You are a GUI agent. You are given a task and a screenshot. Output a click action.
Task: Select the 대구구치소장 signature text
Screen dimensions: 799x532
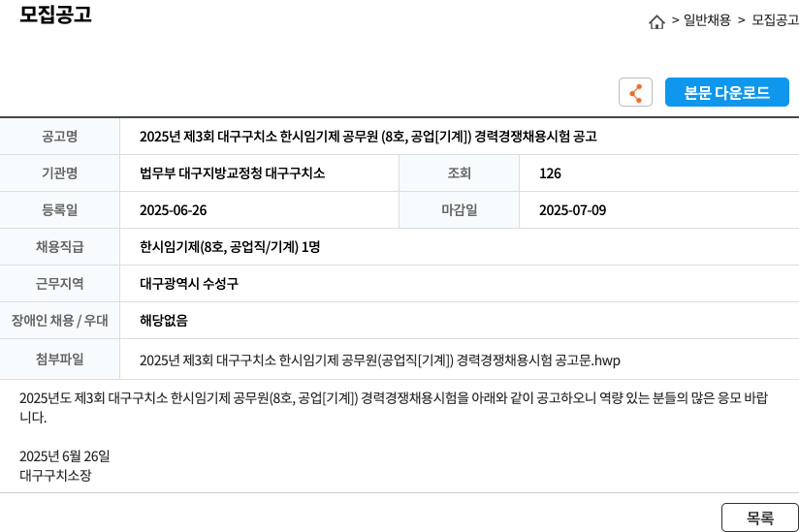click(55, 475)
